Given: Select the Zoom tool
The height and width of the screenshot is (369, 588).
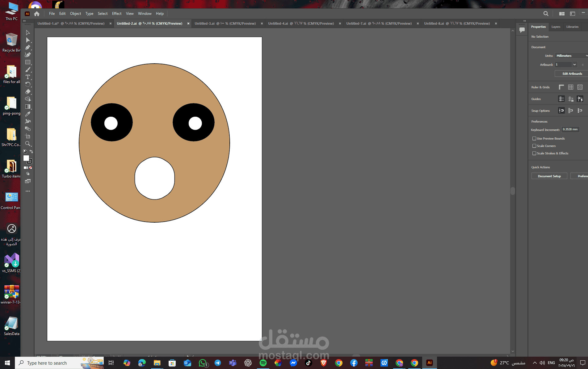Looking at the screenshot, I should coord(28,144).
